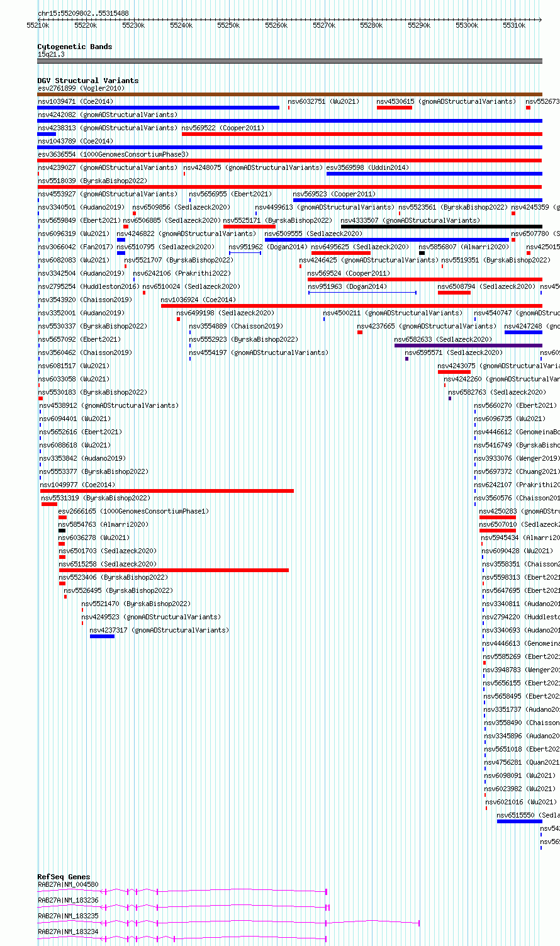
Task: Open RAB27A|NM_183235 transcript
Action: click(x=228, y=923)
